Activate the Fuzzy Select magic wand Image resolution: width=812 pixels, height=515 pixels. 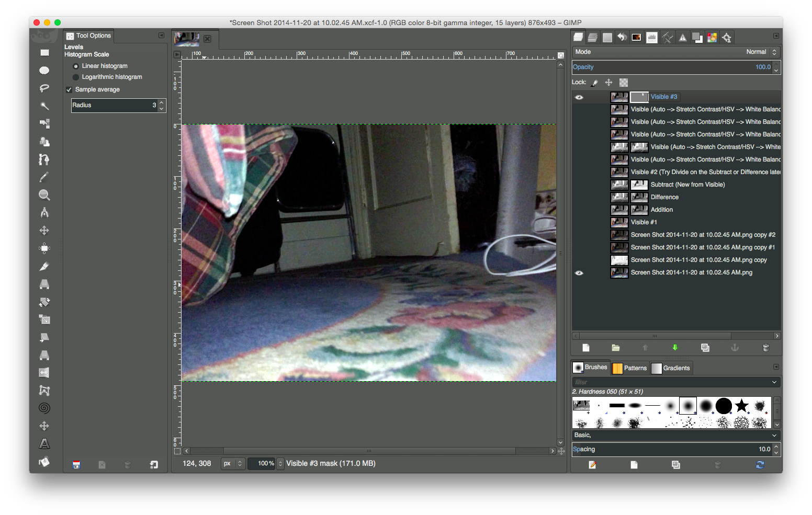[44, 106]
